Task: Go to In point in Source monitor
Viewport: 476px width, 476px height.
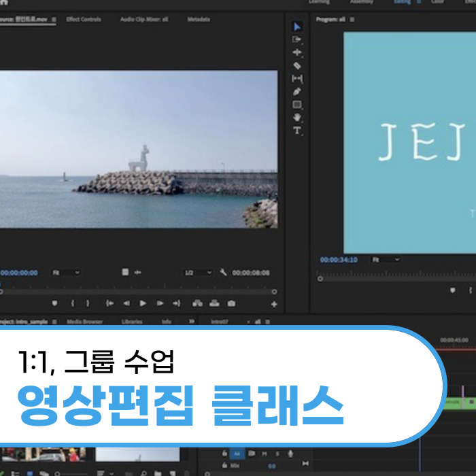Action: coord(109,303)
